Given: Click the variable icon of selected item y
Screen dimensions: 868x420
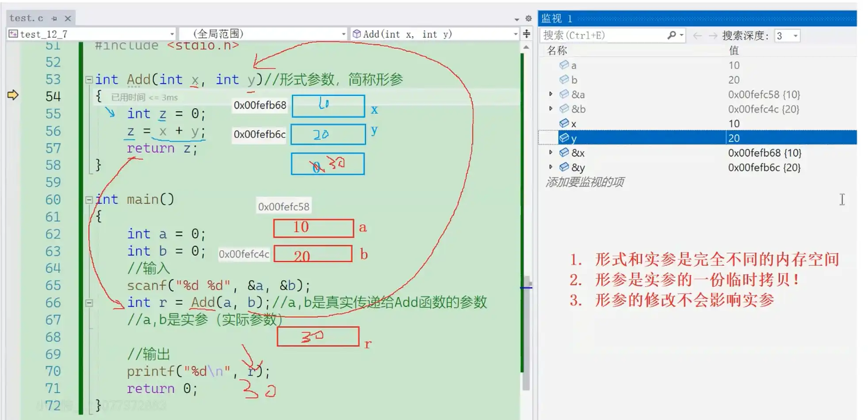Looking at the screenshot, I should (x=564, y=138).
